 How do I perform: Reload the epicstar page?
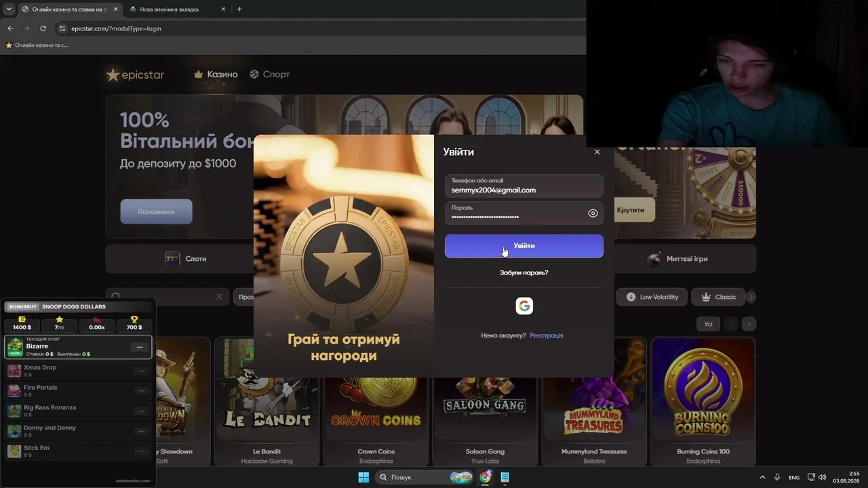click(x=43, y=28)
